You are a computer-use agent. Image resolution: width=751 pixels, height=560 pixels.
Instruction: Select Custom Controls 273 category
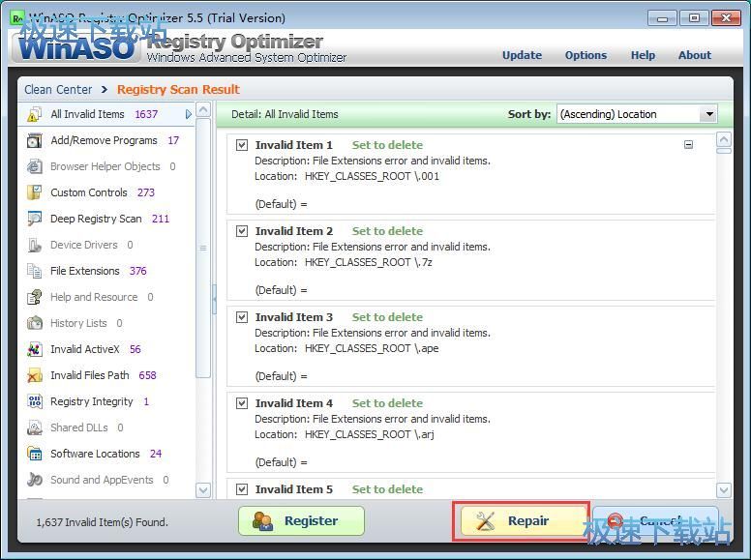[x=106, y=192]
